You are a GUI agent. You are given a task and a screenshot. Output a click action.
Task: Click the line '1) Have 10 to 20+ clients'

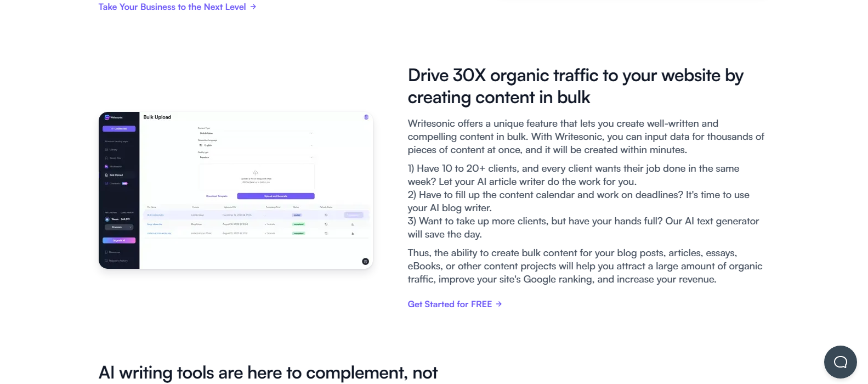pos(573,168)
